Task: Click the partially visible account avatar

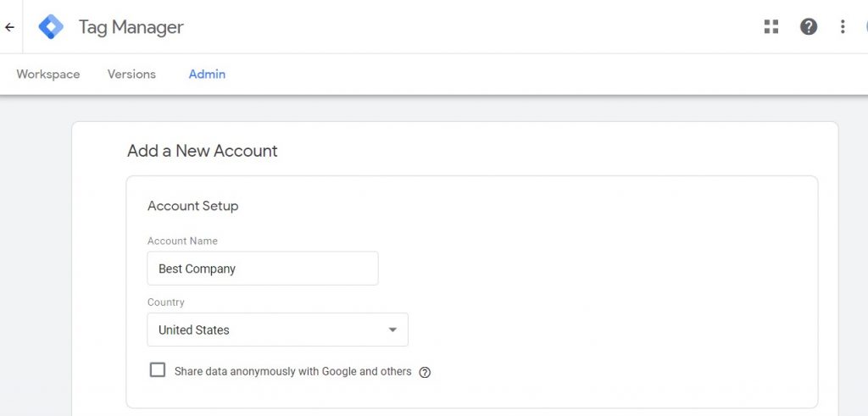Action: pyautogui.click(x=865, y=26)
